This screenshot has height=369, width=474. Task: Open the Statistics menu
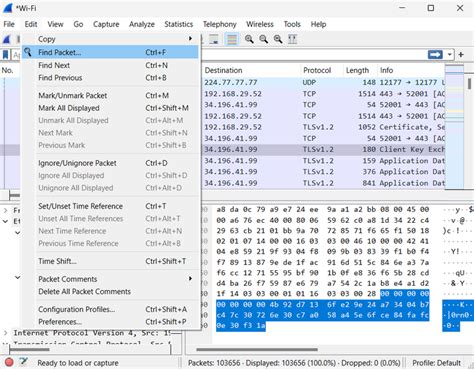pos(179,24)
